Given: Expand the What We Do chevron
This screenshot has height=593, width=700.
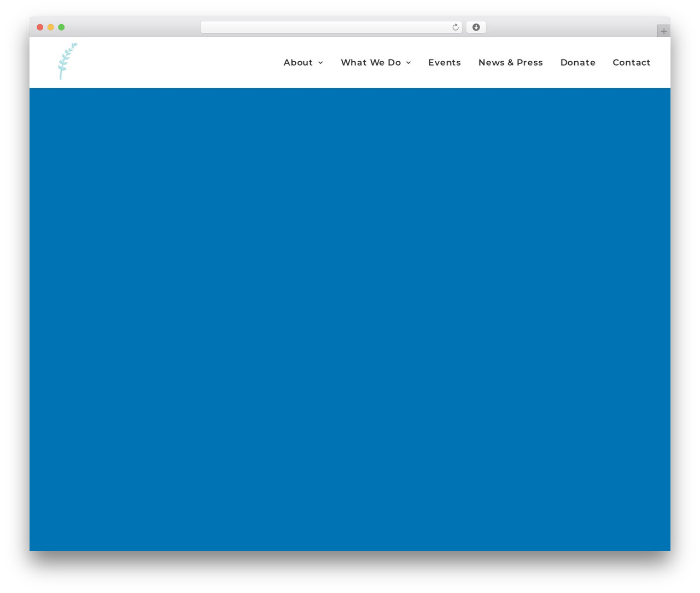Looking at the screenshot, I should [x=409, y=63].
